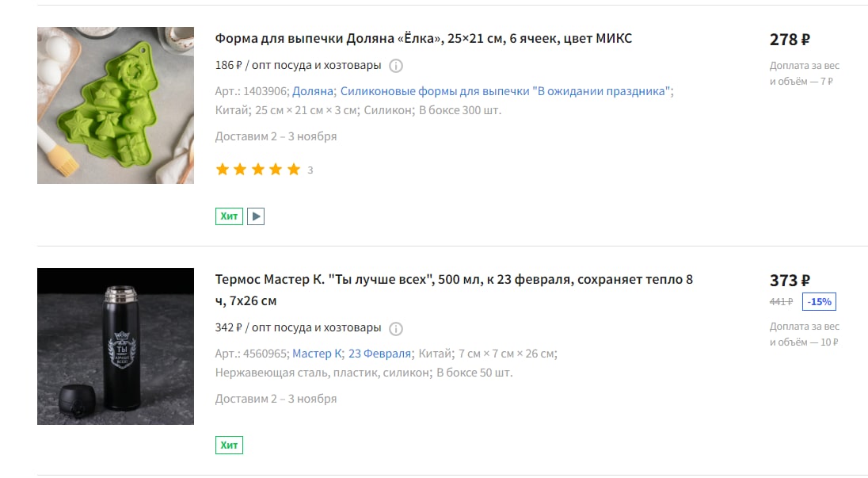This screenshot has width=868, height=478.
Task: Open the black thermos product image
Action: (116, 346)
